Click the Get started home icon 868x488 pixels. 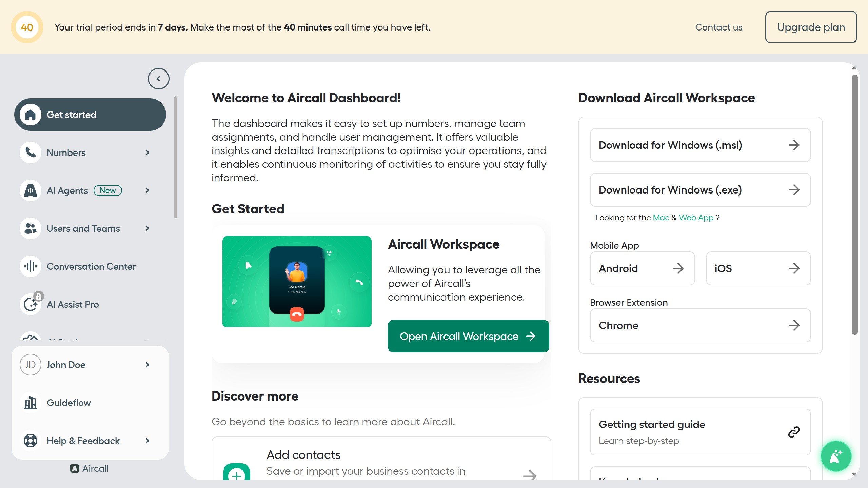click(31, 115)
